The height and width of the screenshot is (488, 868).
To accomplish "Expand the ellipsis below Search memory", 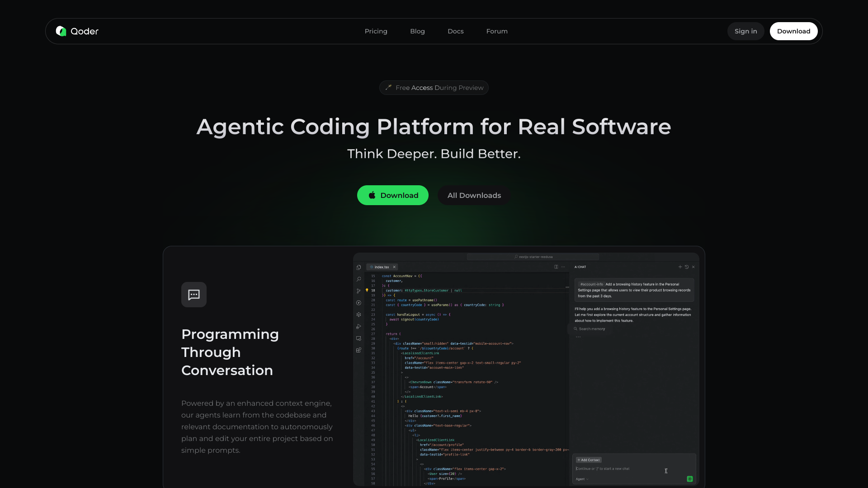I will coord(578,337).
